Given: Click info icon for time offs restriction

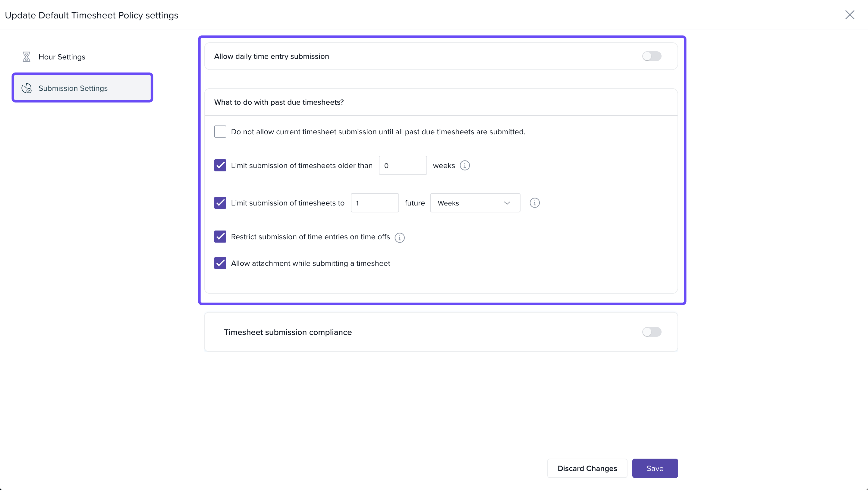Looking at the screenshot, I should pyautogui.click(x=400, y=237).
